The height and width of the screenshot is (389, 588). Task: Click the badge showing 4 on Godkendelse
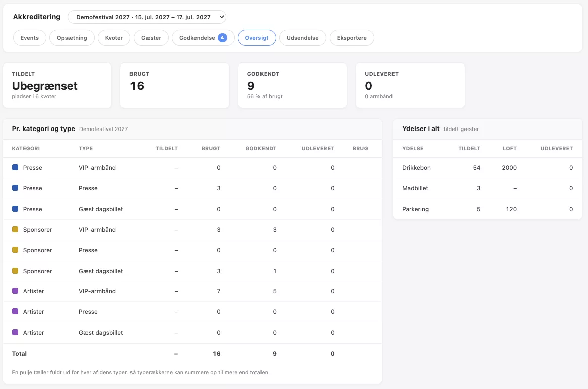(222, 38)
